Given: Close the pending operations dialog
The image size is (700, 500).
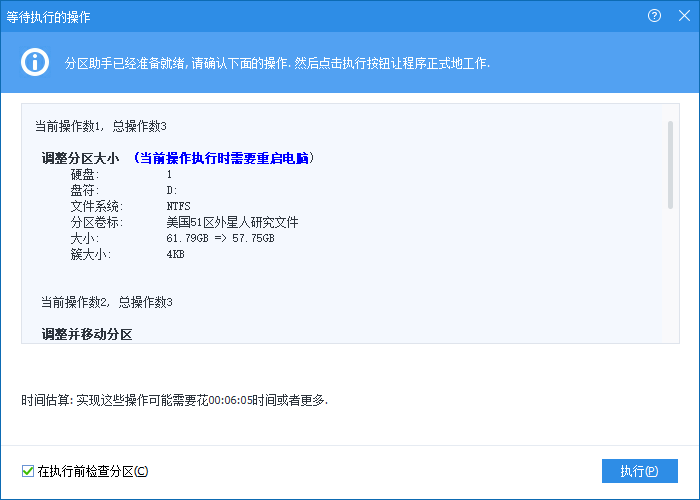Looking at the screenshot, I should [x=684, y=16].
